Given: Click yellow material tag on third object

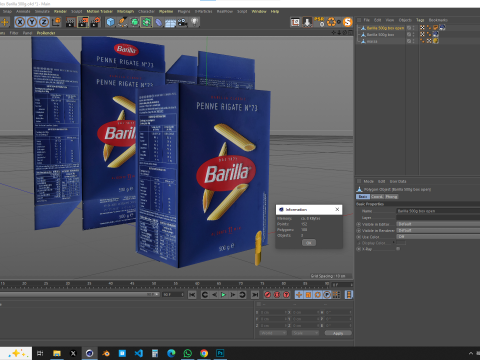Looking at the screenshot, I should (x=435, y=41).
